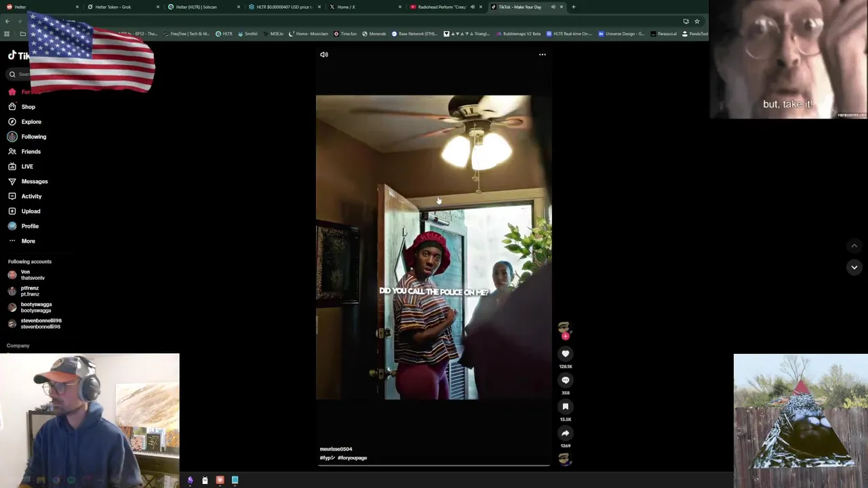Open the #fyp hashtag
This screenshot has height=488, width=868.
click(x=327, y=457)
